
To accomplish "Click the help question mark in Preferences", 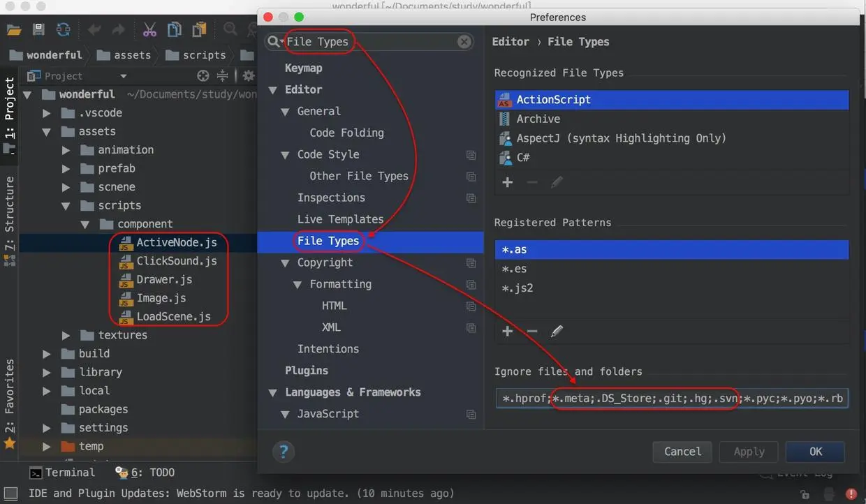I will point(284,452).
